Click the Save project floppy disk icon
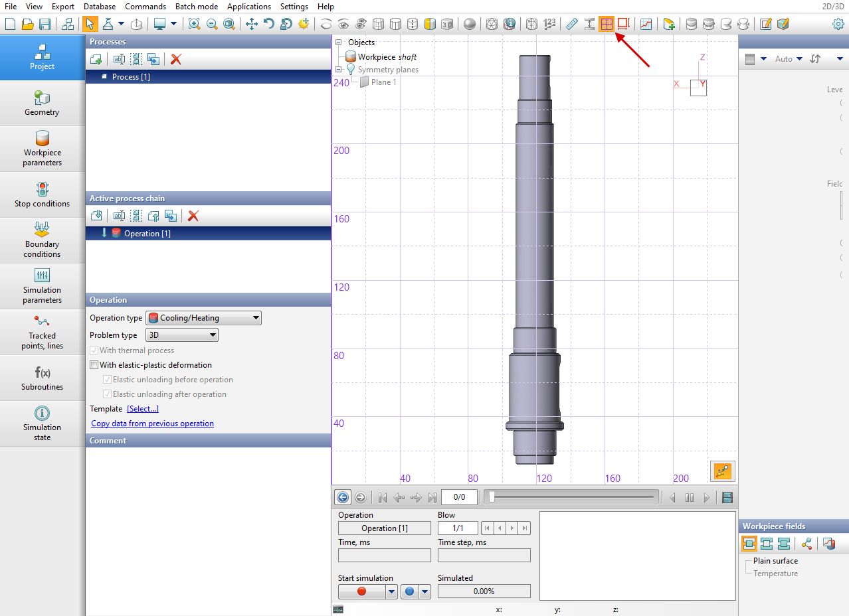The image size is (849, 616). click(x=45, y=24)
